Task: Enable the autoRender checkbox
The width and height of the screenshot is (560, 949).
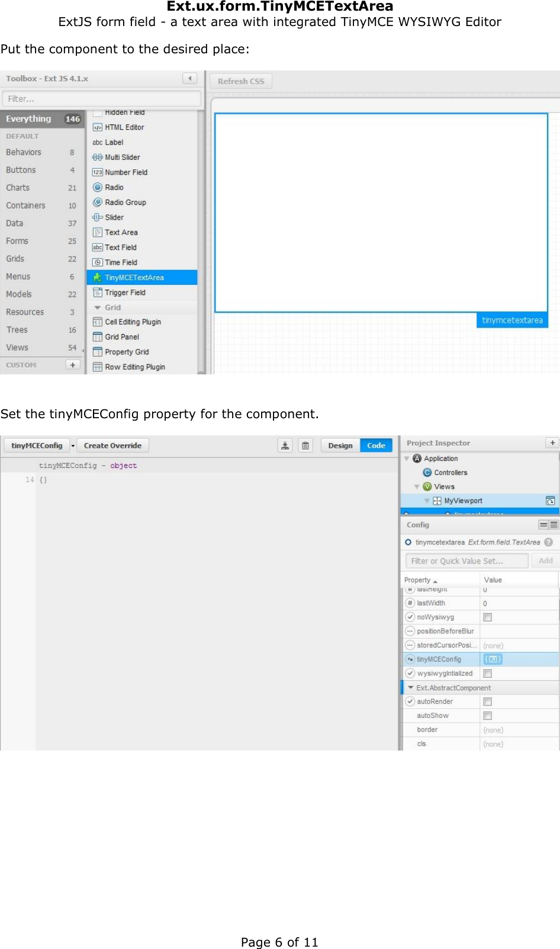Action: [488, 701]
